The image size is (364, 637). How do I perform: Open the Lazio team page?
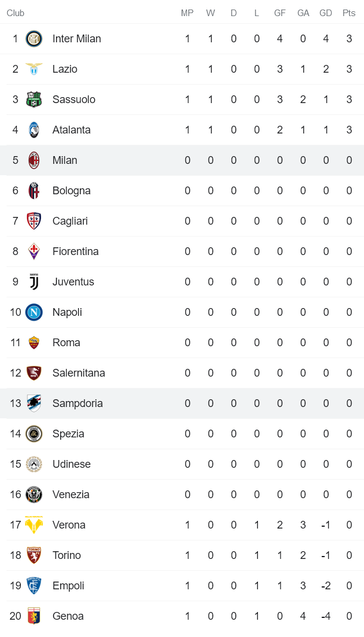65,69
